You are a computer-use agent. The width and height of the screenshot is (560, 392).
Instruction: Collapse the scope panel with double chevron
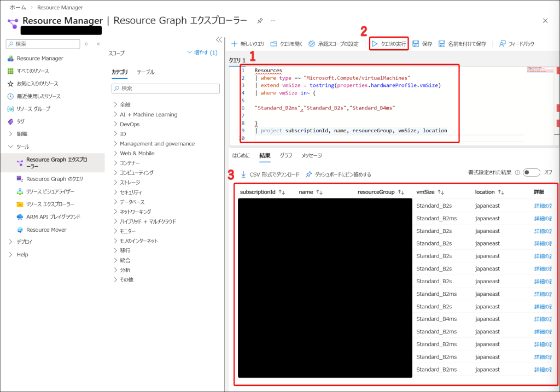click(219, 39)
